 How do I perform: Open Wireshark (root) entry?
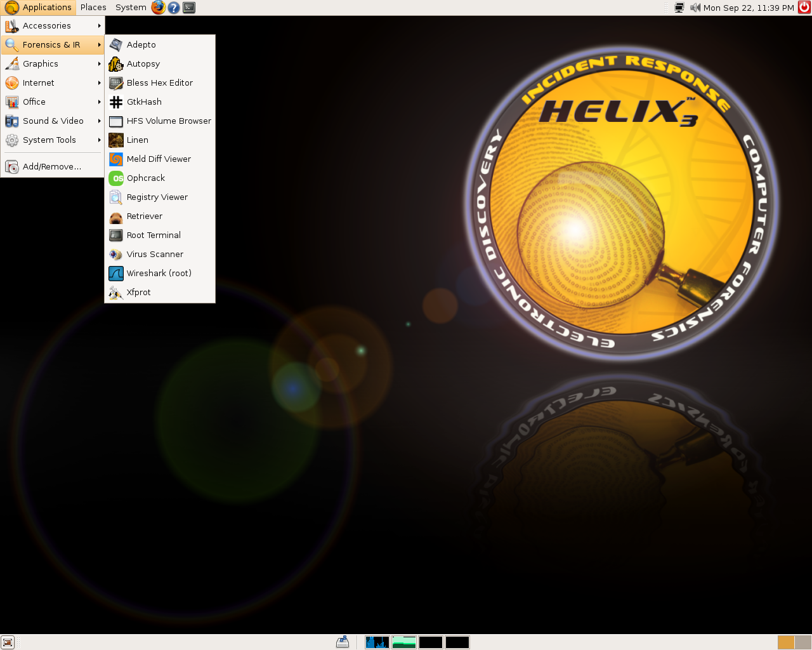(160, 274)
